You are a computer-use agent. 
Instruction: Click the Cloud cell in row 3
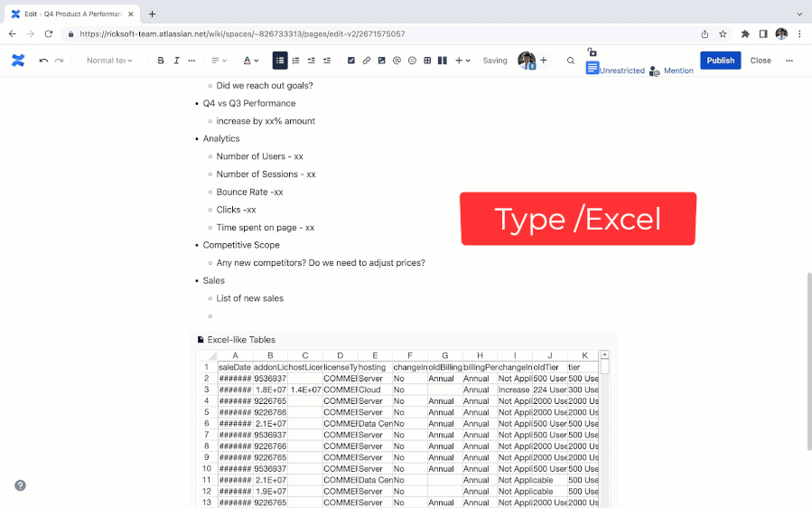click(x=375, y=390)
